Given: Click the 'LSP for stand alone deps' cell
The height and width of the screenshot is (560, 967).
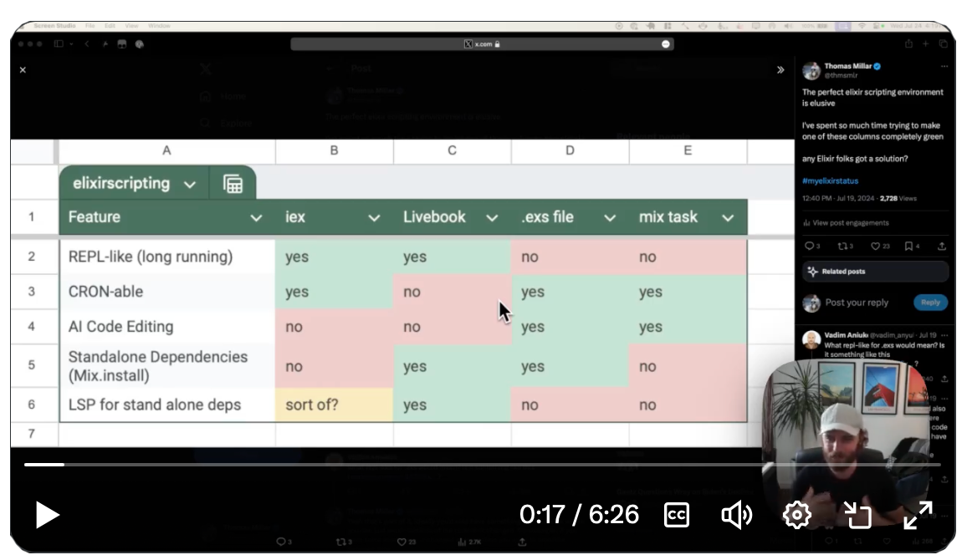Looking at the screenshot, I should click(x=167, y=405).
